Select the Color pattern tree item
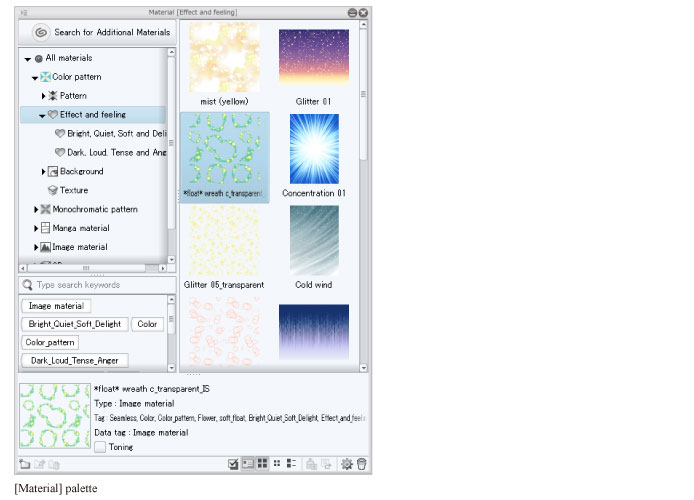 (77, 77)
